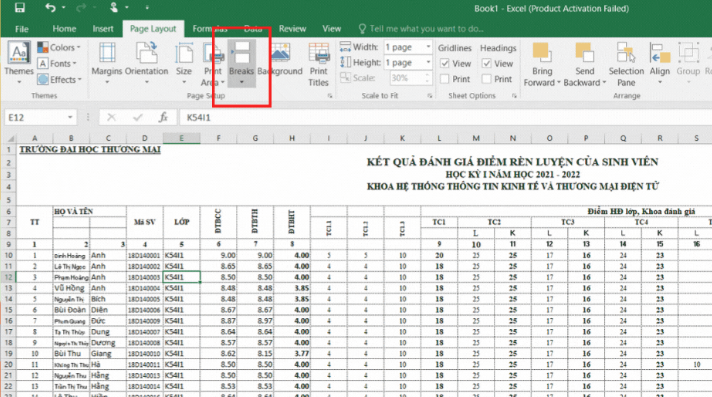Select column E header
712x397 pixels.
point(181,138)
